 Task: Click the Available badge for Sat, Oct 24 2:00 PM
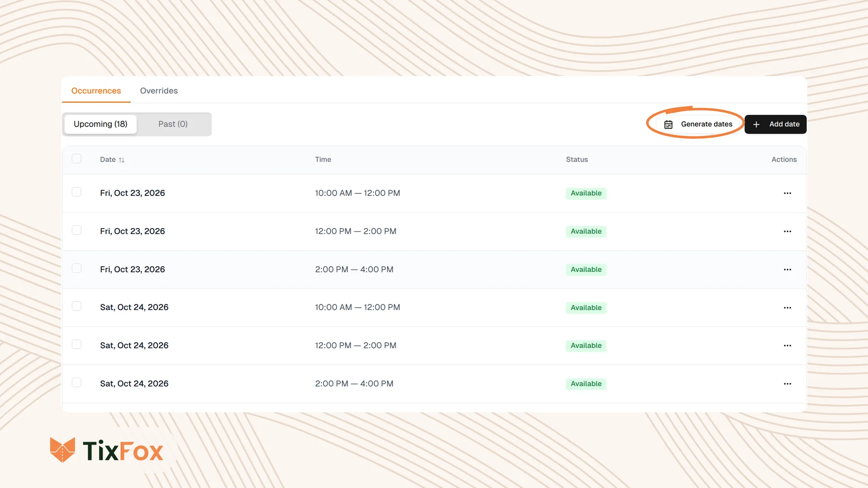(586, 384)
